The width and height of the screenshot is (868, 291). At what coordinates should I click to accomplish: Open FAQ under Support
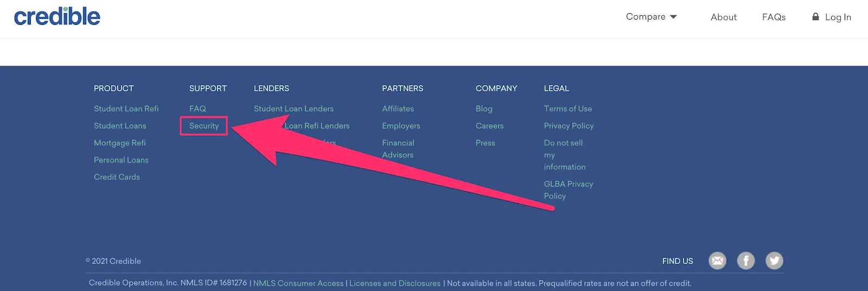point(197,109)
